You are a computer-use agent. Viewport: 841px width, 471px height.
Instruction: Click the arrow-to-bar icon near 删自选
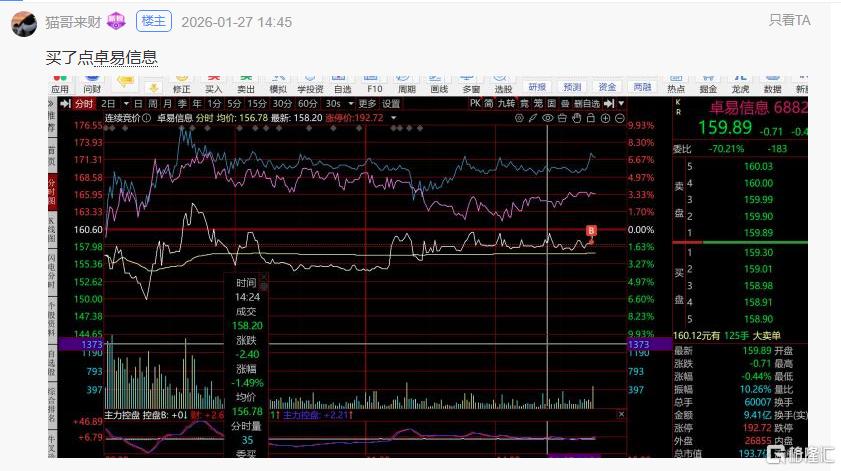coord(609,103)
